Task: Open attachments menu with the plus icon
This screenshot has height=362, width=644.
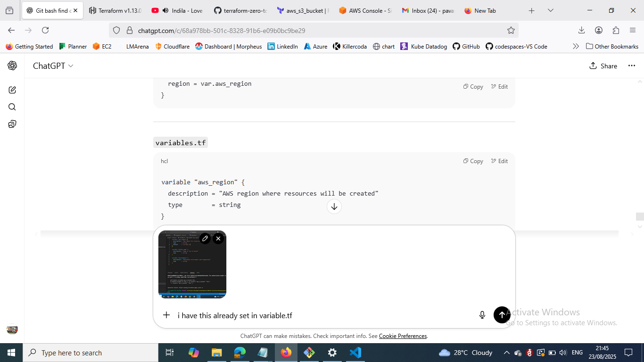Action: [166, 315]
